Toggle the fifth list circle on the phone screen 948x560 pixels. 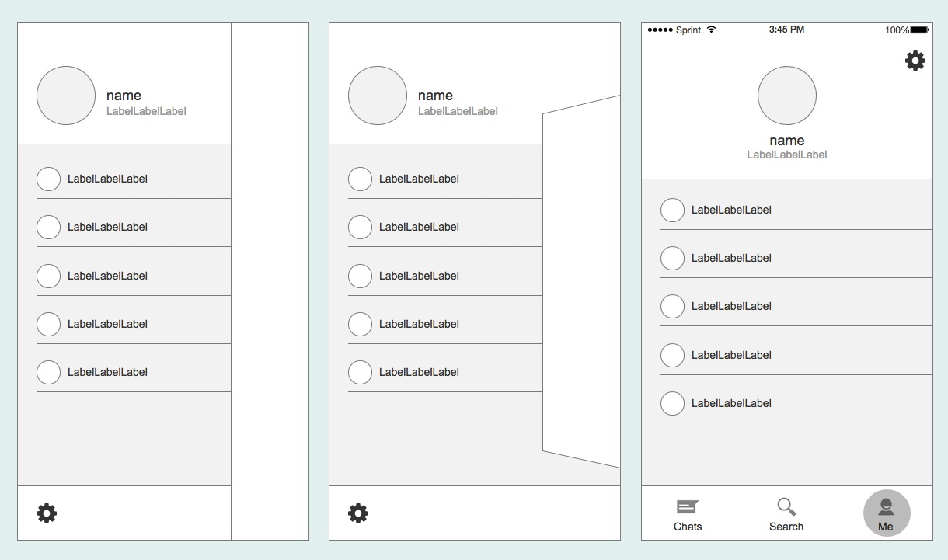coord(672,403)
